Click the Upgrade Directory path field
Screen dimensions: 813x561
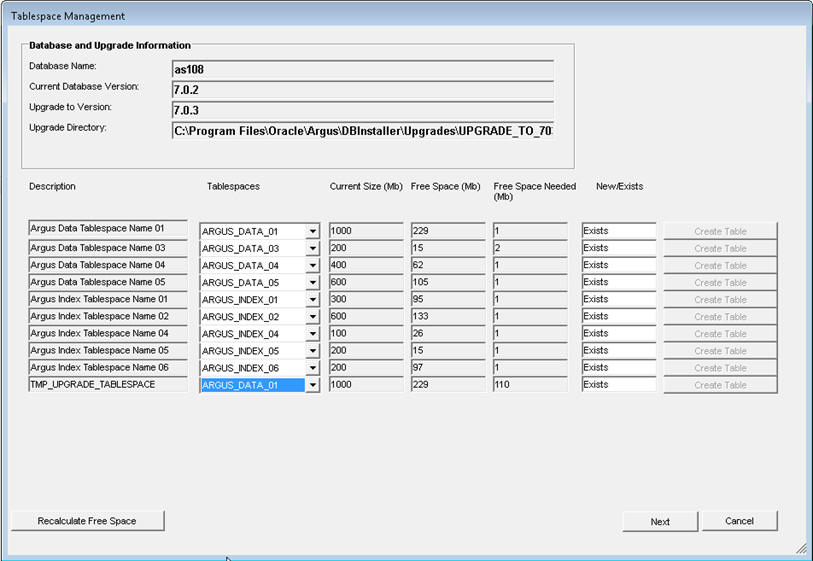pos(363,131)
